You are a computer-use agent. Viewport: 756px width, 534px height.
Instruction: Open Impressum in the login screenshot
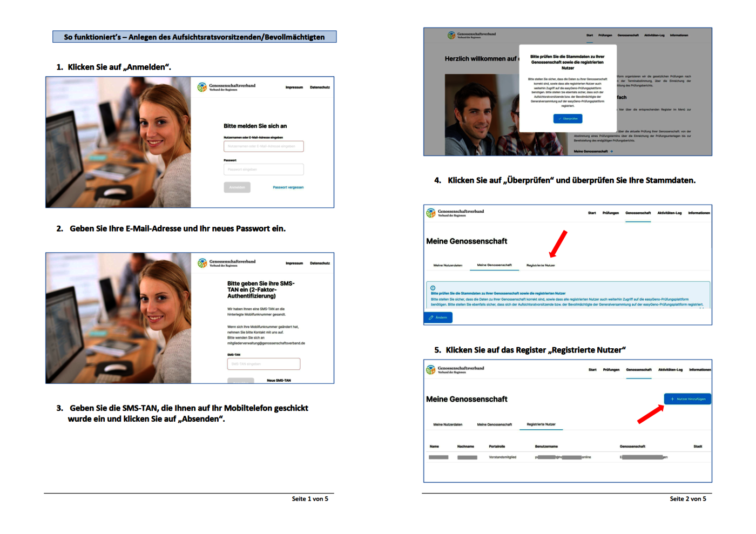pyautogui.click(x=294, y=87)
